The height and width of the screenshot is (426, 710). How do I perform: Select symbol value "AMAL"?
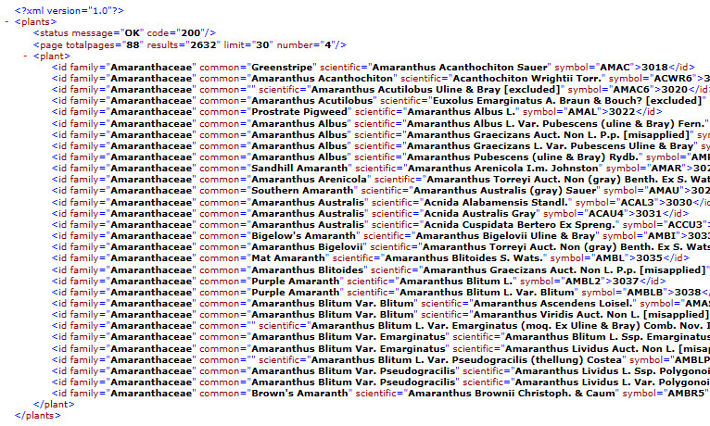[x=582, y=111]
